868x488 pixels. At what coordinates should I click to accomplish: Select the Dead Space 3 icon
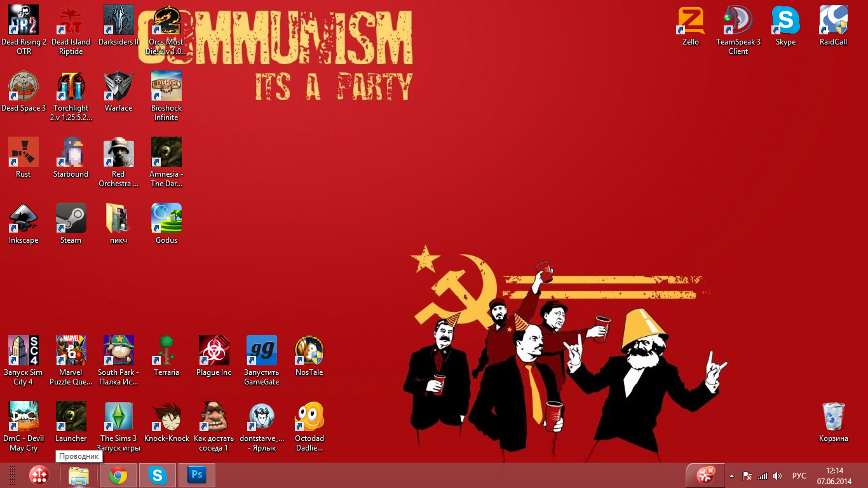[x=24, y=86]
